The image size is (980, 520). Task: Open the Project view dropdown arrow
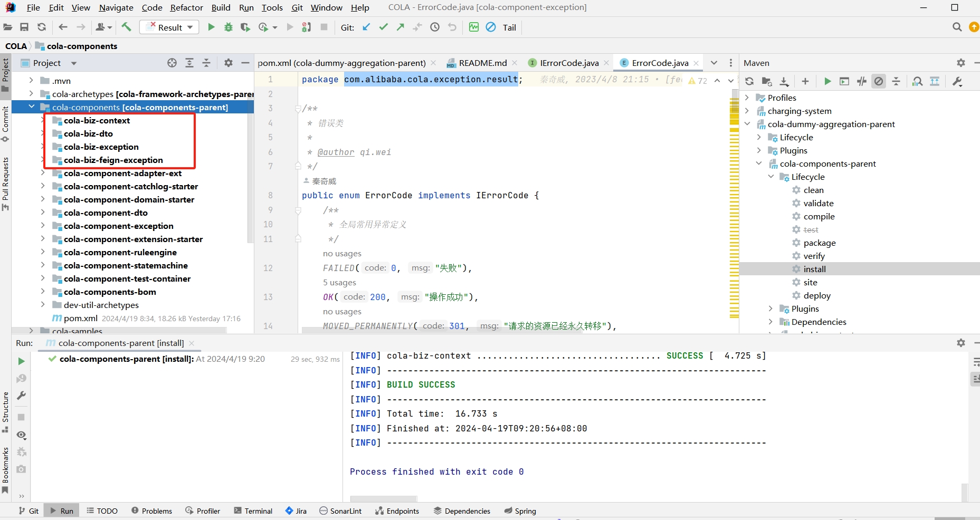click(74, 63)
